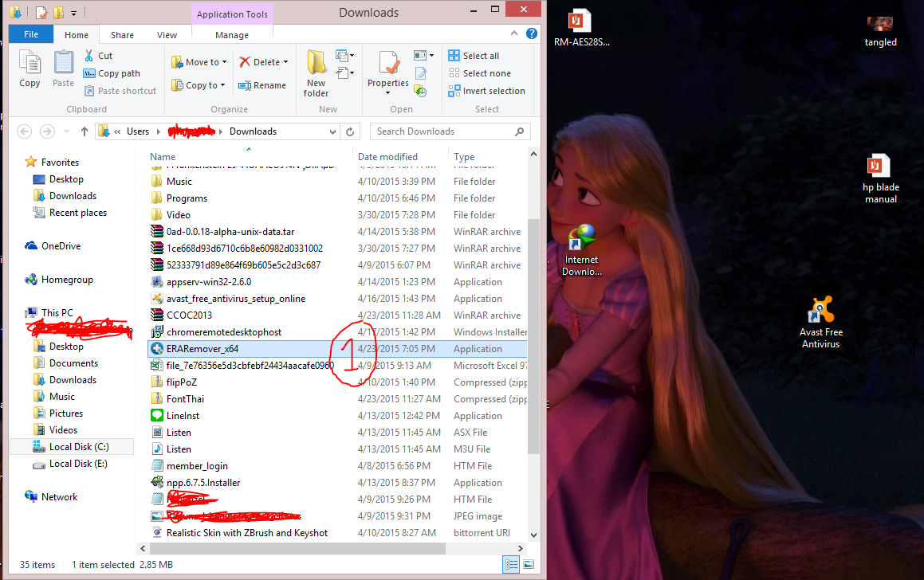Switch to Details view in status bar

click(511, 565)
